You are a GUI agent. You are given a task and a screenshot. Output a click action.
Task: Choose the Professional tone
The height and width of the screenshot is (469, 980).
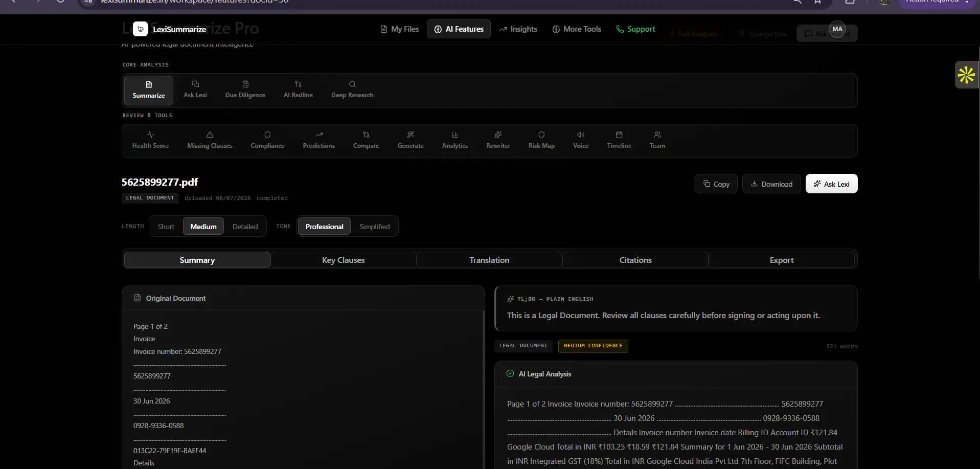325,227
